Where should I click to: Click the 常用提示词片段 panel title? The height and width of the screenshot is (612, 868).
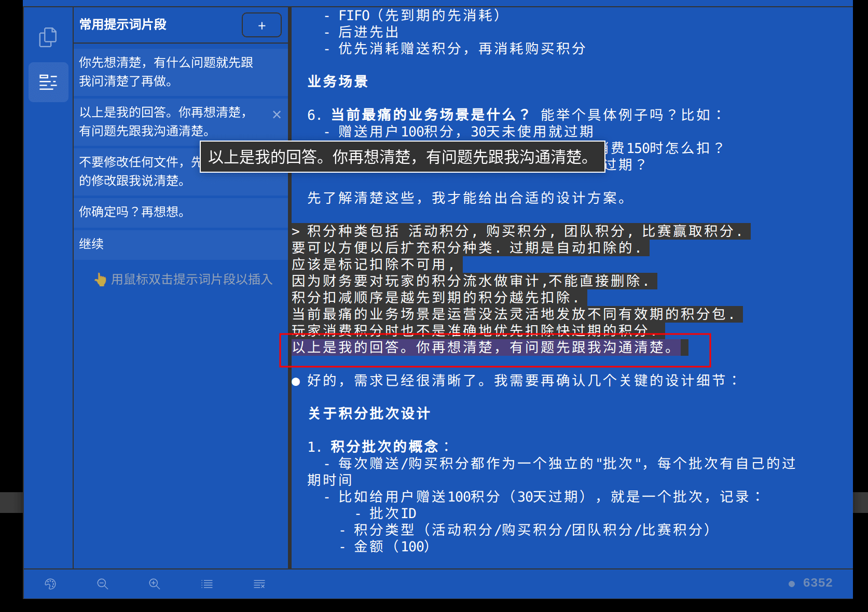(x=121, y=24)
